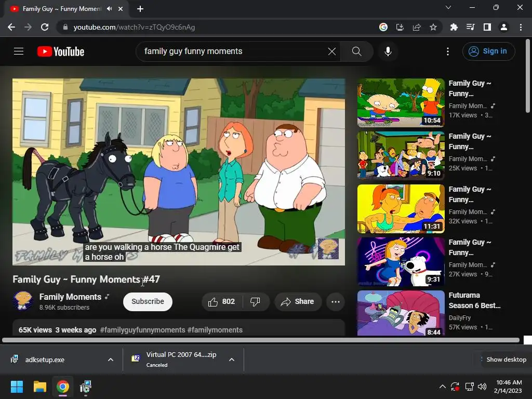Open #familymoments hashtag
The image size is (532, 399).
click(215, 330)
